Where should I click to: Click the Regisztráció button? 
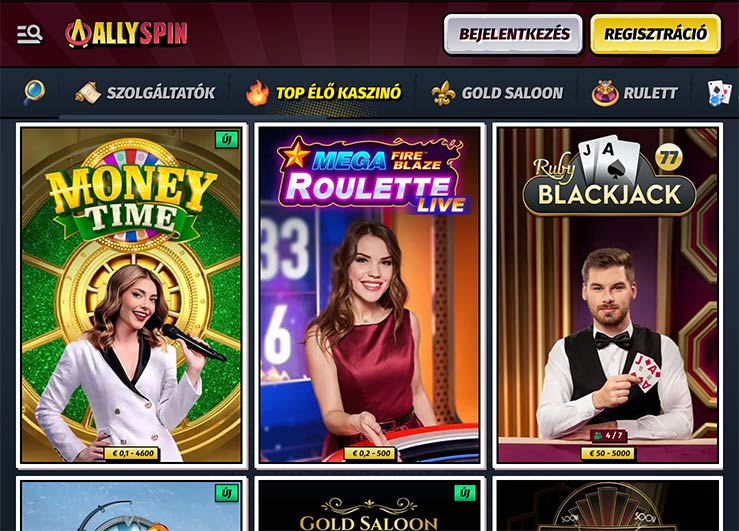[x=656, y=34]
